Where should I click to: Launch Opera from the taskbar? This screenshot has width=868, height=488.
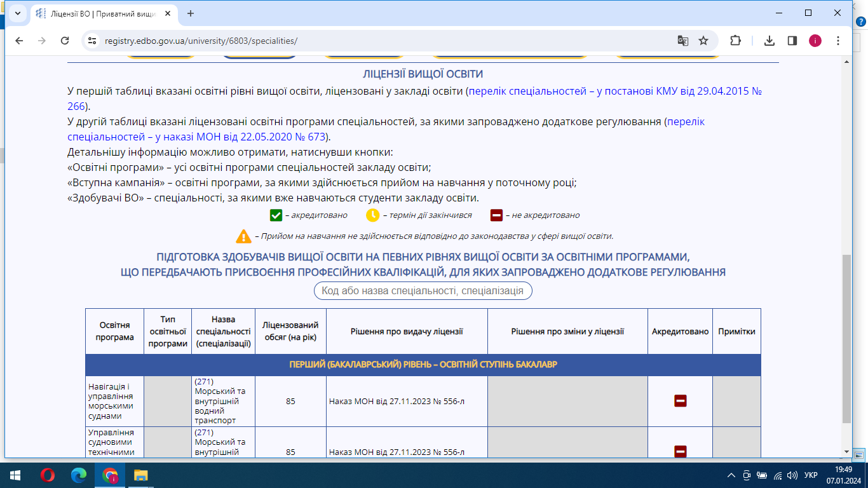coord(48,475)
